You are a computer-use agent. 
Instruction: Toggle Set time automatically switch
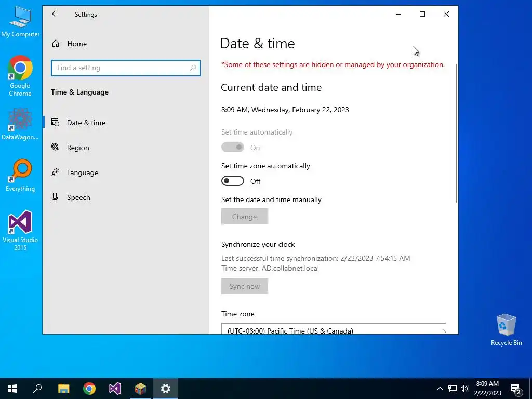[232, 147]
